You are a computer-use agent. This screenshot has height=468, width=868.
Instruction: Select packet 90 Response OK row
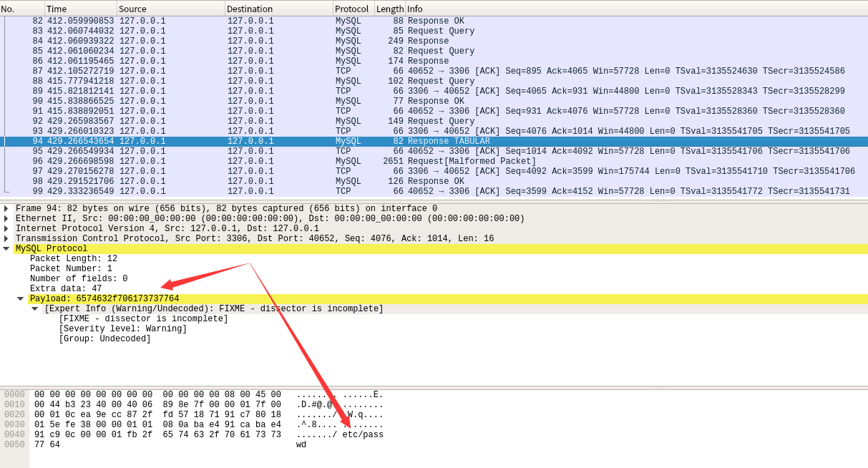coord(434,102)
